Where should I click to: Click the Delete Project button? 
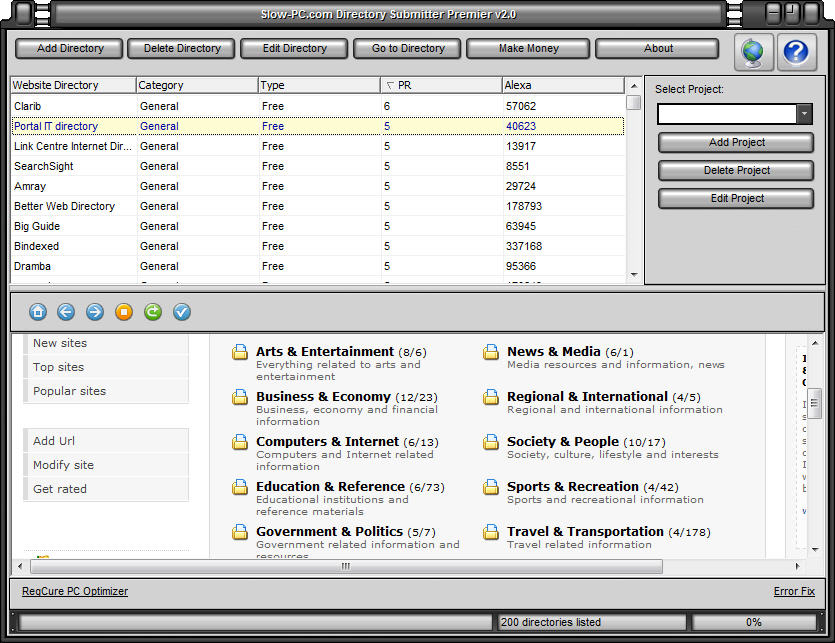point(736,170)
